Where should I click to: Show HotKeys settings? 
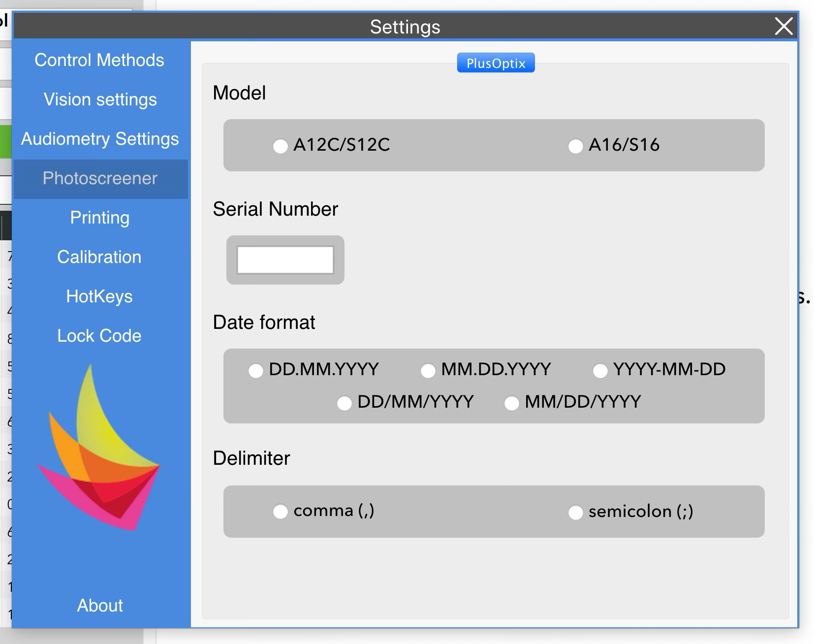(99, 296)
